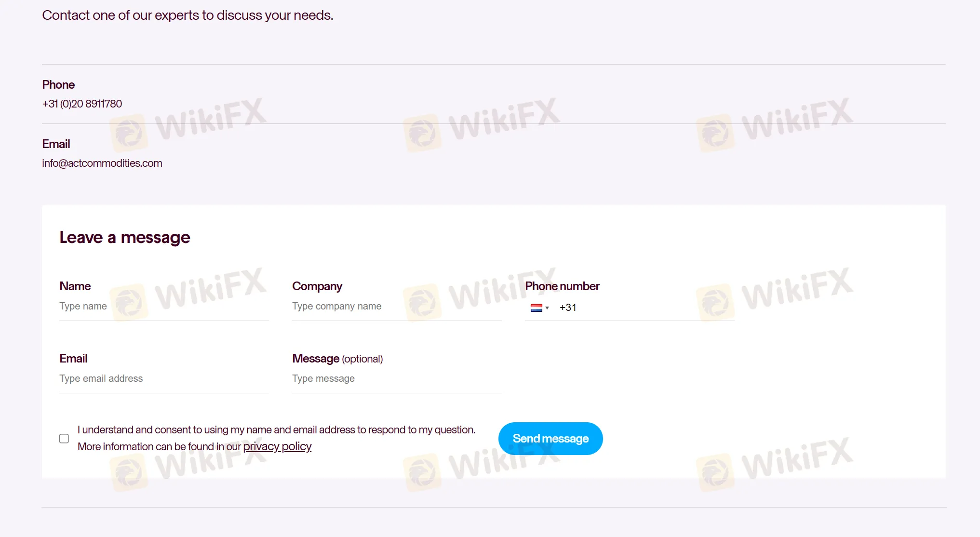Click the Name field label
980x537 pixels.
pos(75,286)
